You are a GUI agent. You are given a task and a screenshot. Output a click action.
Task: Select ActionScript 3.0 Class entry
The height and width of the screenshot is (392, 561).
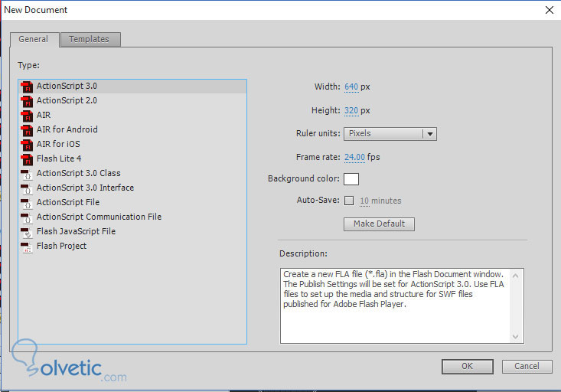[132, 173]
